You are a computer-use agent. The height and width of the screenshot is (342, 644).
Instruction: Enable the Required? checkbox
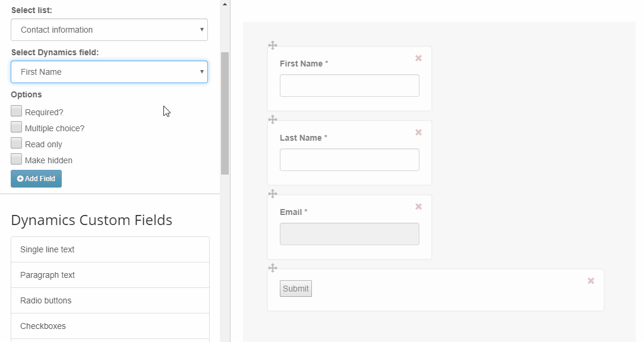pos(17,111)
